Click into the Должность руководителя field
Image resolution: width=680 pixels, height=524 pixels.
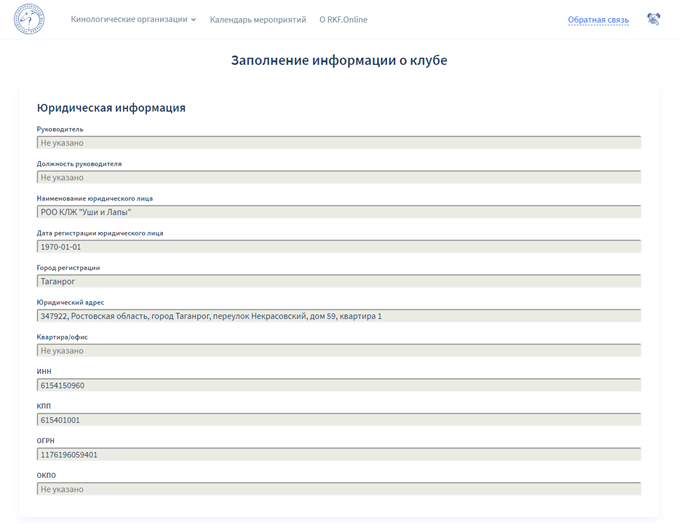pos(338,177)
